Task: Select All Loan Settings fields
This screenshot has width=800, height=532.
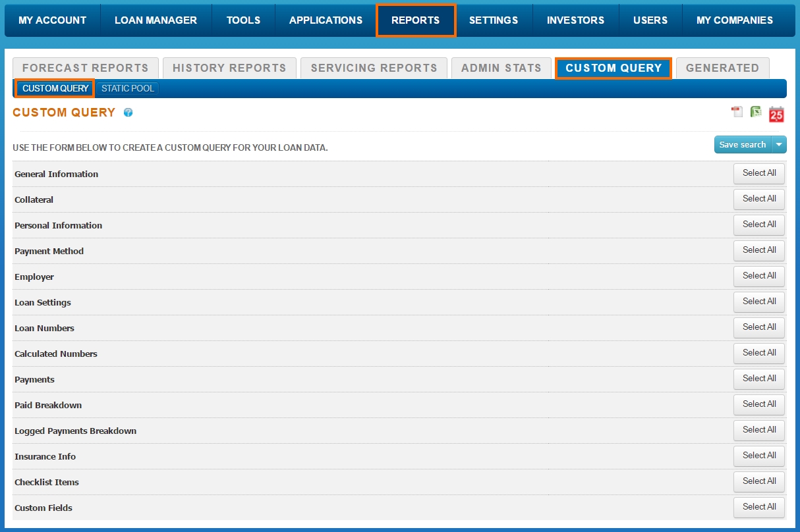Action: pyautogui.click(x=759, y=302)
